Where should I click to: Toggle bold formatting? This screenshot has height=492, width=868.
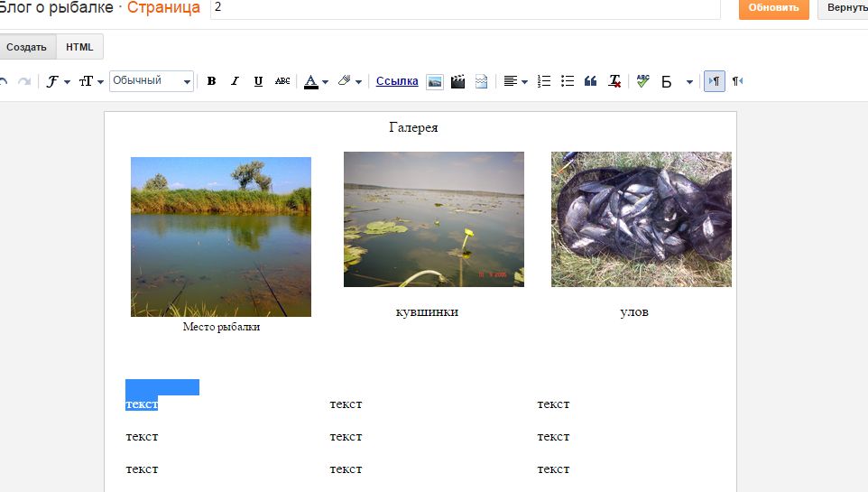click(x=211, y=81)
